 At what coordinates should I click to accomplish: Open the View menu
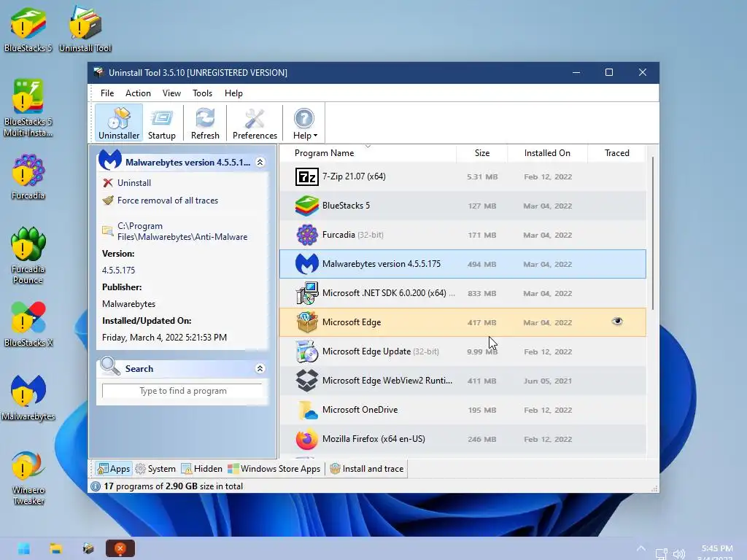point(171,93)
